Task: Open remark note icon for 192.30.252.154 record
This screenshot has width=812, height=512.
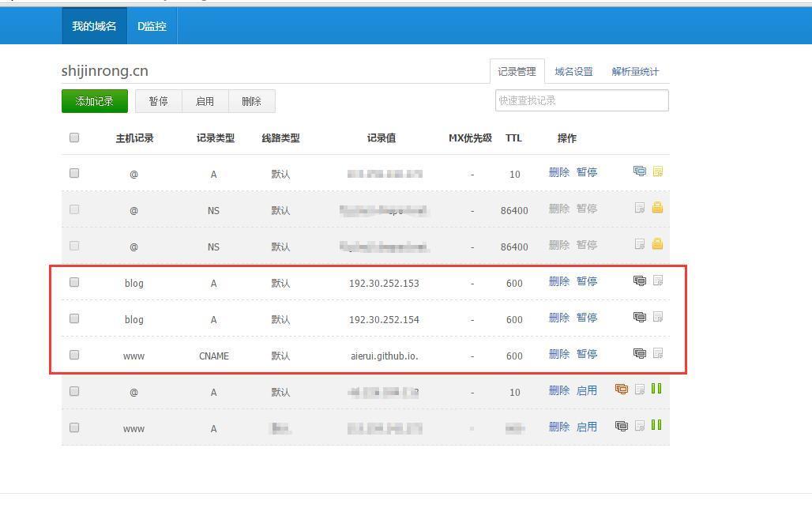Action: coord(658,317)
